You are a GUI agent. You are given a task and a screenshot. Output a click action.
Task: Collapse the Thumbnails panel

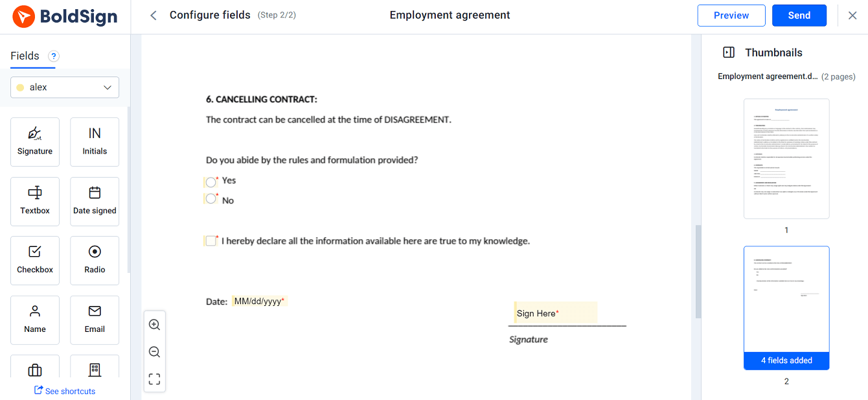point(729,53)
